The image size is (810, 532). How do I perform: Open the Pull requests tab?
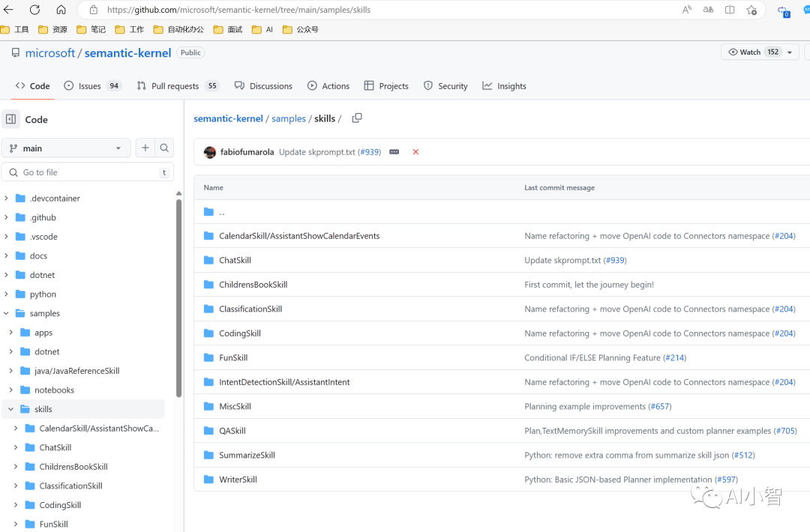(178, 86)
